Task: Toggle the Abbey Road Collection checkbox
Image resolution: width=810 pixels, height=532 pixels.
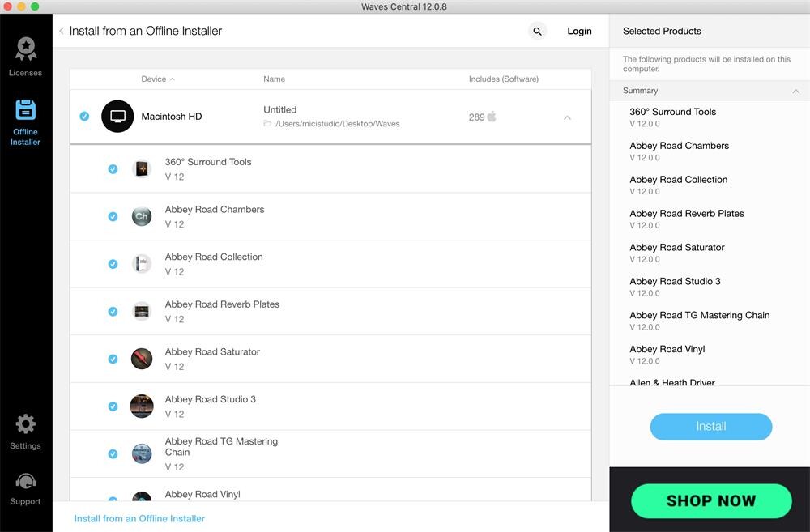Action: point(113,264)
